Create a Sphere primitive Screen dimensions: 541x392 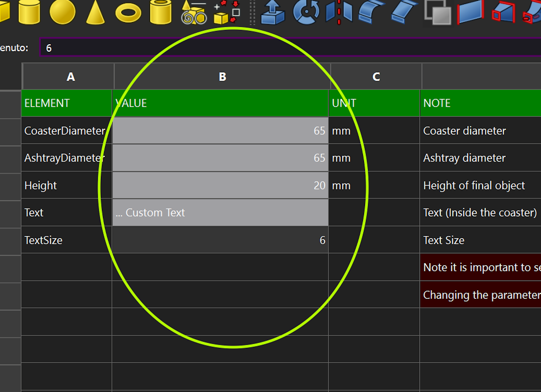coord(63,12)
